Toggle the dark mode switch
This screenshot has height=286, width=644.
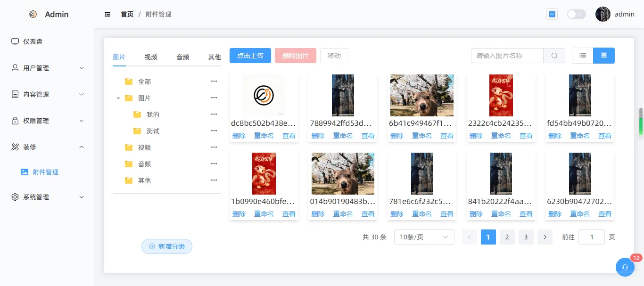click(x=576, y=14)
